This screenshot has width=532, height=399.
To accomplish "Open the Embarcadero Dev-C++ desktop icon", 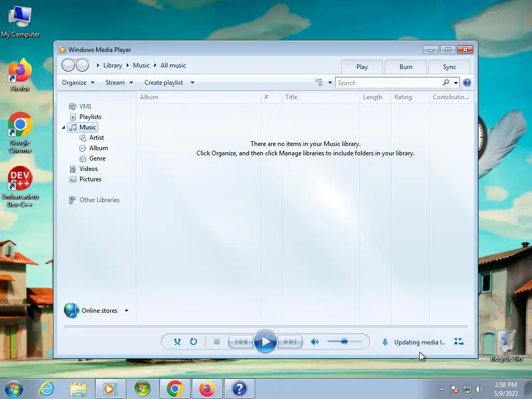I will (20, 187).
